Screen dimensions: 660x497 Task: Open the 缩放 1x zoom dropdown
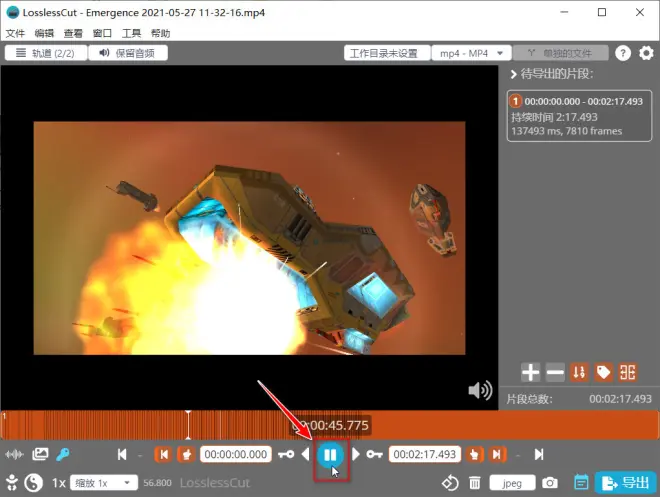tap(104, 483)
